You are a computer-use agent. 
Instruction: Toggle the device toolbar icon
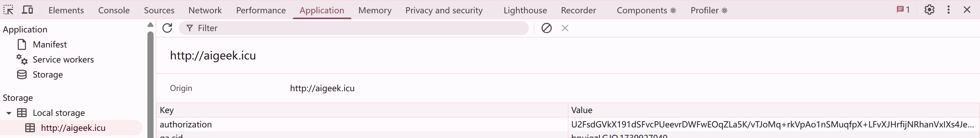point(27,10)
